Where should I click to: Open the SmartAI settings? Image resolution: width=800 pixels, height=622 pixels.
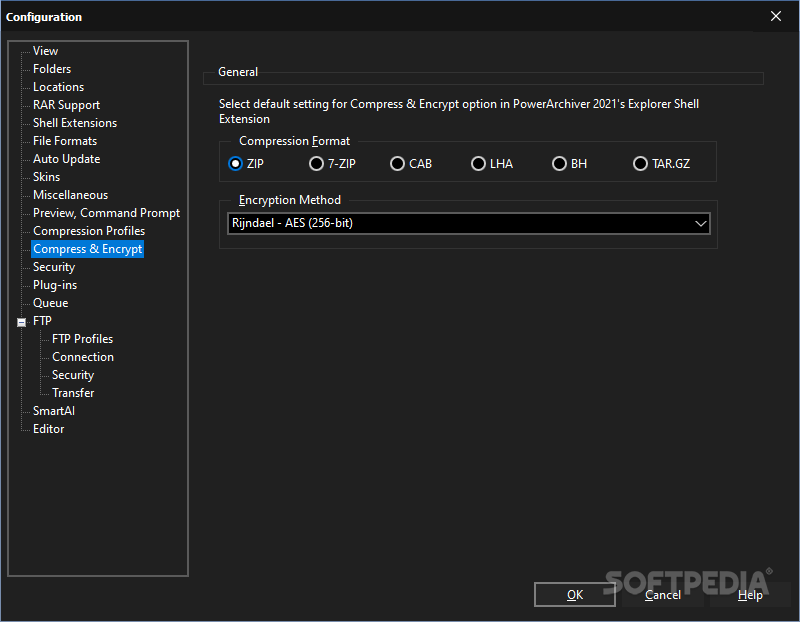click(54, 411)
